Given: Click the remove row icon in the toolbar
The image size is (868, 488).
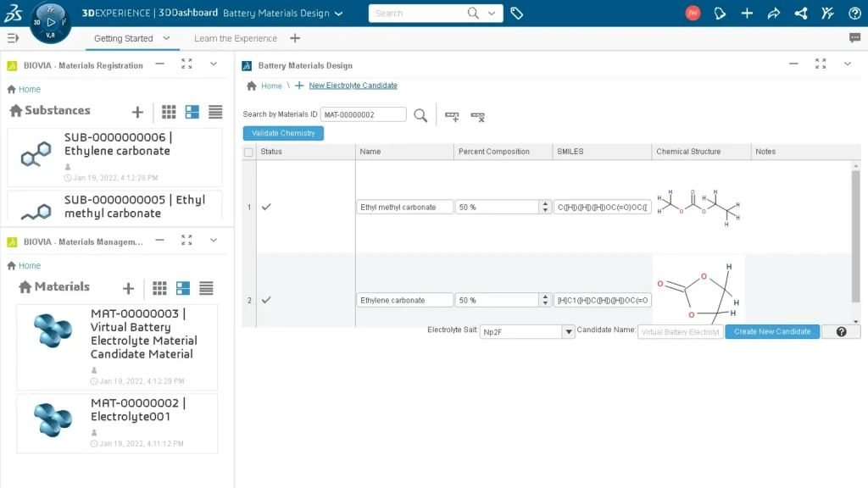Looking at the screenshot, I should tap(477, 116).
